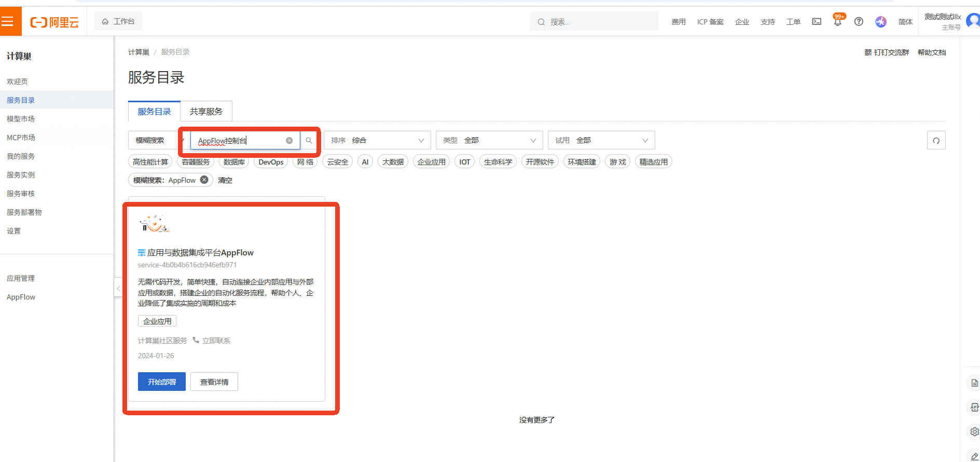
Task: Click the 立即联系 contact link
Action: coord(216,341)
